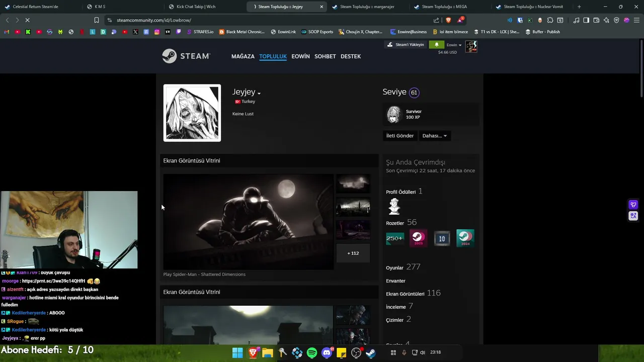
Task: Open the second small showcase thumbnail
Action: coord(353,207)
